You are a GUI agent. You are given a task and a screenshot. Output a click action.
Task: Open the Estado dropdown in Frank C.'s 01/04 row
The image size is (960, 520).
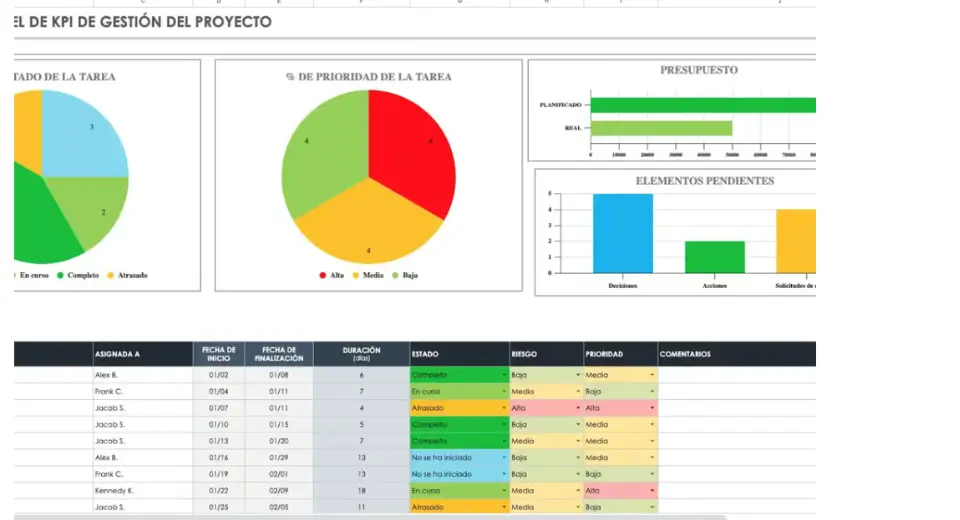point(504,392)
